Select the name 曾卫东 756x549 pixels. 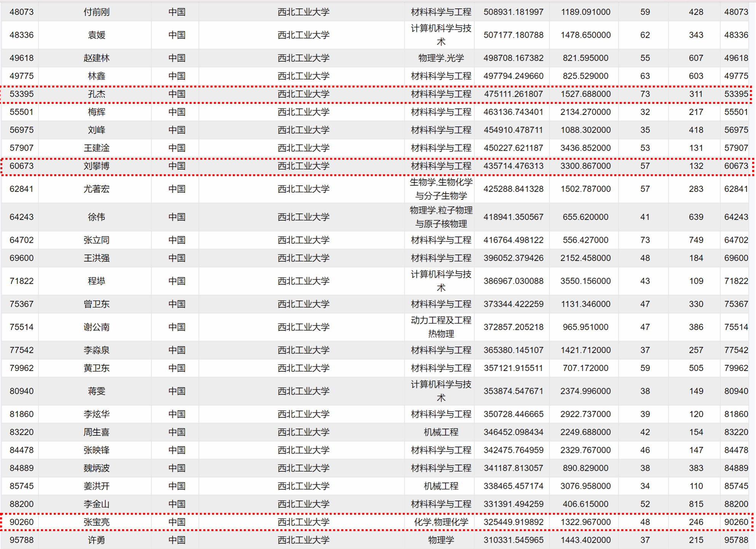[96, 304]
